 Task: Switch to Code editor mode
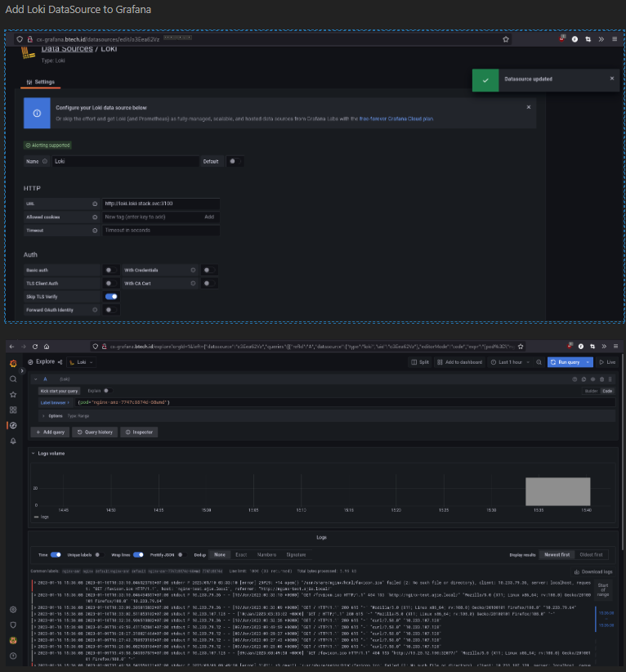click(x=607, y=391)
